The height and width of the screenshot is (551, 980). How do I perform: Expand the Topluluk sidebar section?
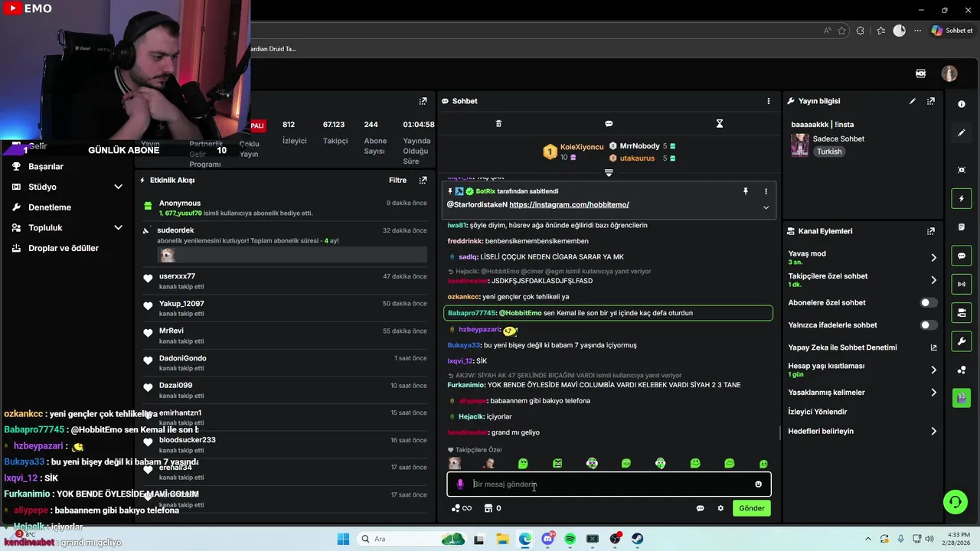coord(118,227)
